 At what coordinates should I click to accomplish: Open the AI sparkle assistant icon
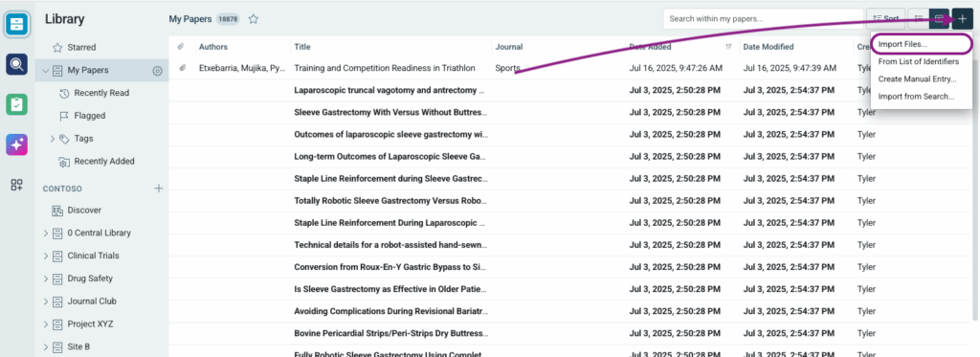pyautogui.click(x=17, y=145)
